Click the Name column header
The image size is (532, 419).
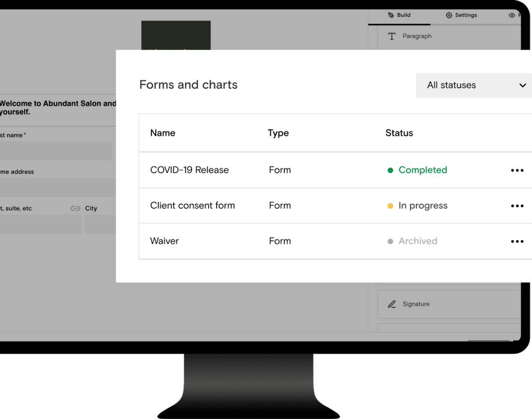point(163,133)
